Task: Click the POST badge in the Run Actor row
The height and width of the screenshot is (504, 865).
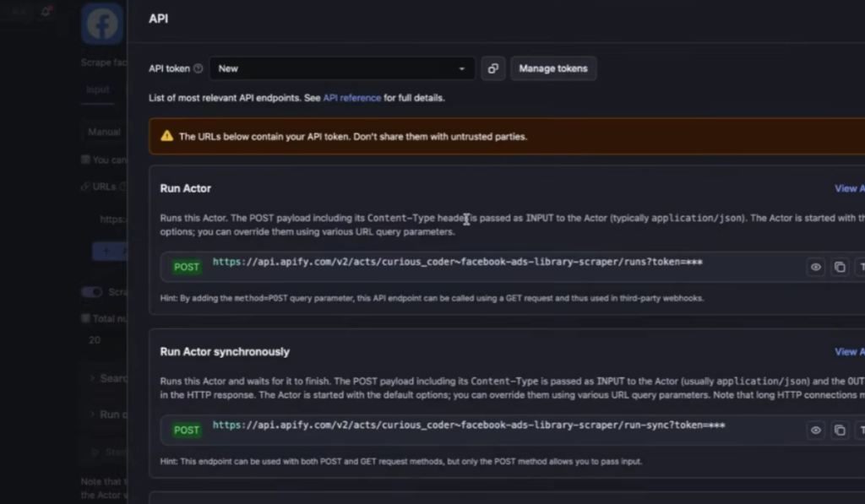Action: [x=186, y=267]
